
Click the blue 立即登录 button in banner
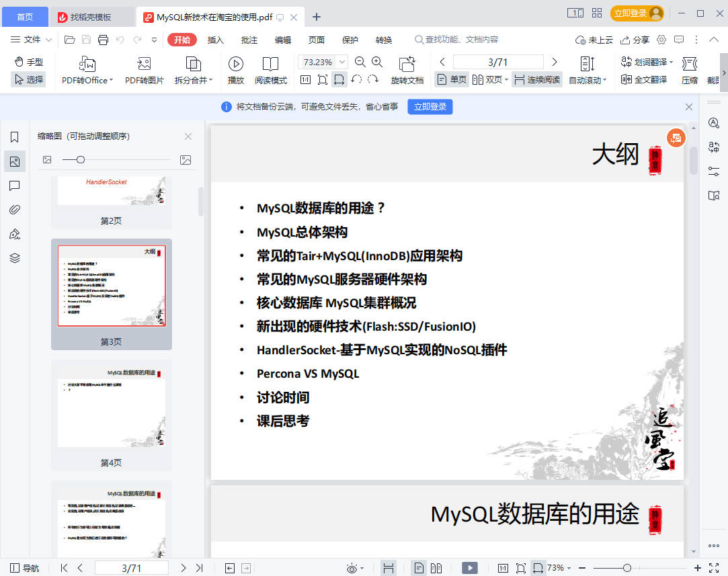[x=430, y=107]
